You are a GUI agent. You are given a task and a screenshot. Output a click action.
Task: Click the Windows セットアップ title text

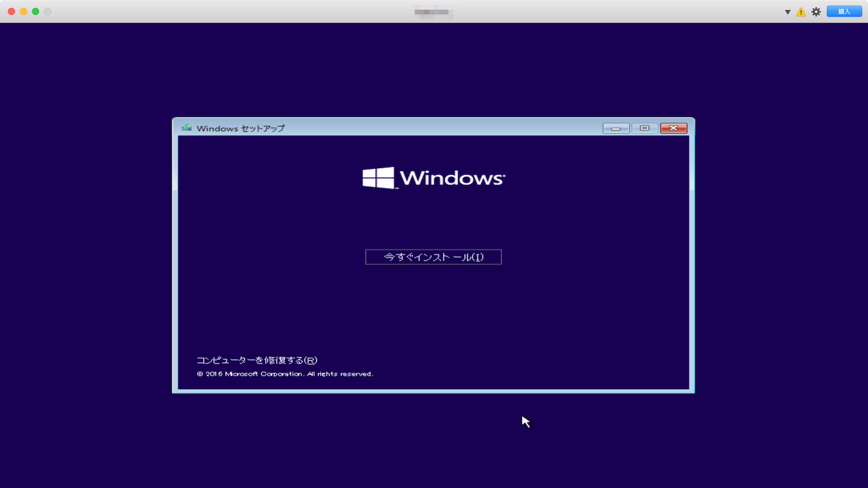point(241,128)
